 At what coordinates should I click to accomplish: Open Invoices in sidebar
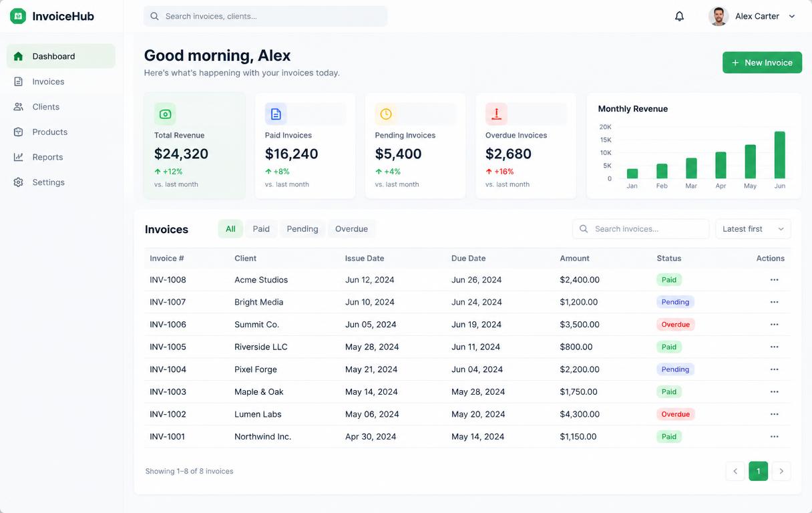(x=61, y=81)
